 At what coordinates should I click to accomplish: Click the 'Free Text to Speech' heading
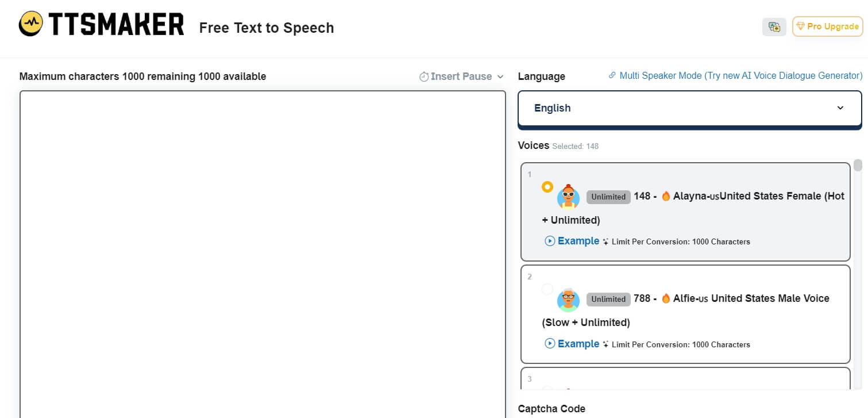[267, 28]
